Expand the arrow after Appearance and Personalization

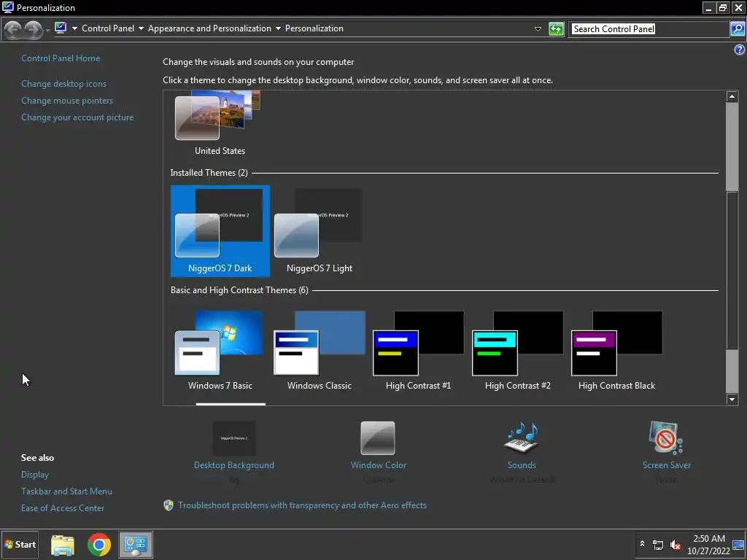coord(278,28)
